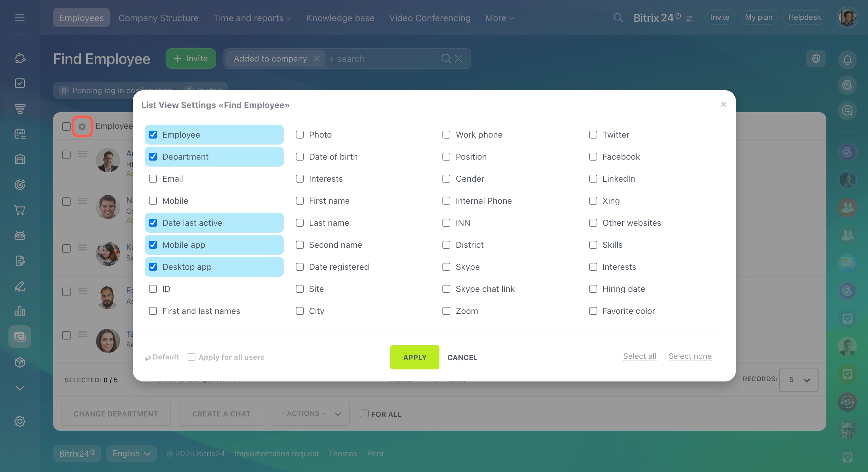Image resolution: width=868 pixels, height=472 pixels.
Task: Click the shopping cart sidebar icon
Action: (x=20, y=210)
